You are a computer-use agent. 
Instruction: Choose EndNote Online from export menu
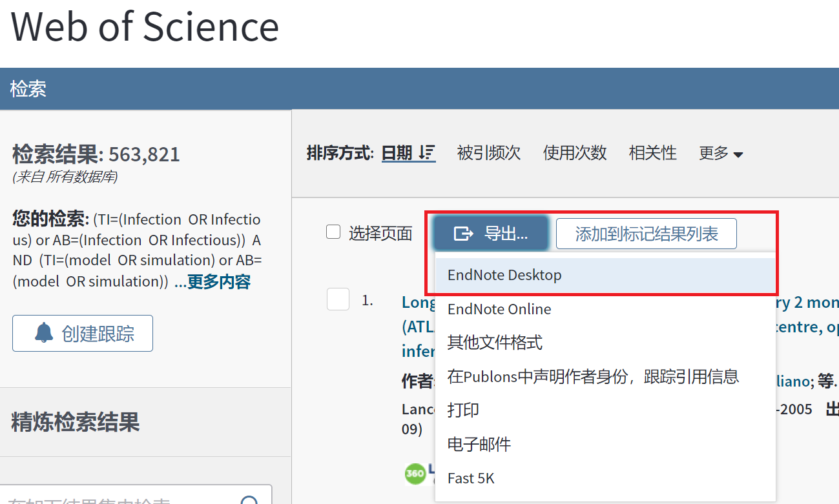(x=605, y=309)
